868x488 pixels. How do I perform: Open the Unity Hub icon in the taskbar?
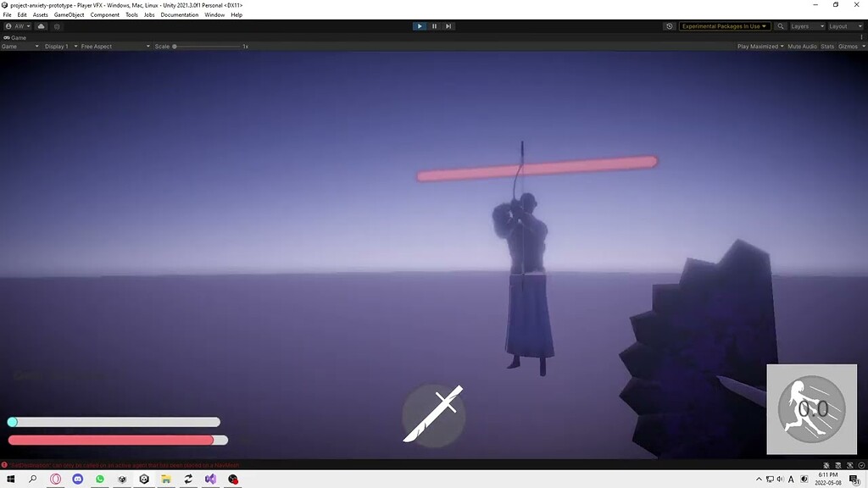[x=143, y=479]
